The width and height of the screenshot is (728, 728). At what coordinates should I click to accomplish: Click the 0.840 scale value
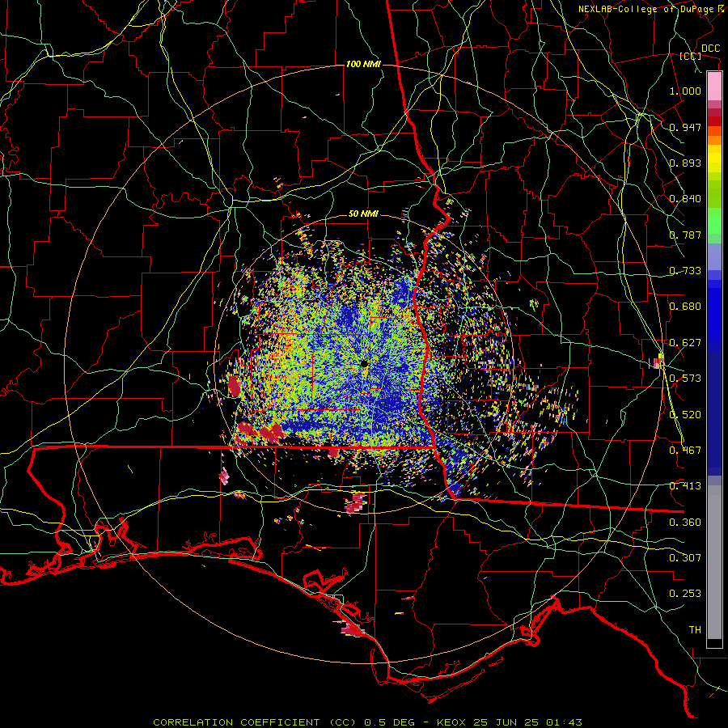[685, 199]
